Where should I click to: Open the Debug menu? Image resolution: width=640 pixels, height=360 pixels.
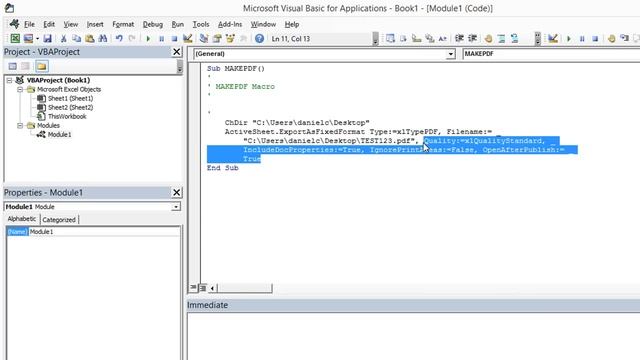(153, 24)
